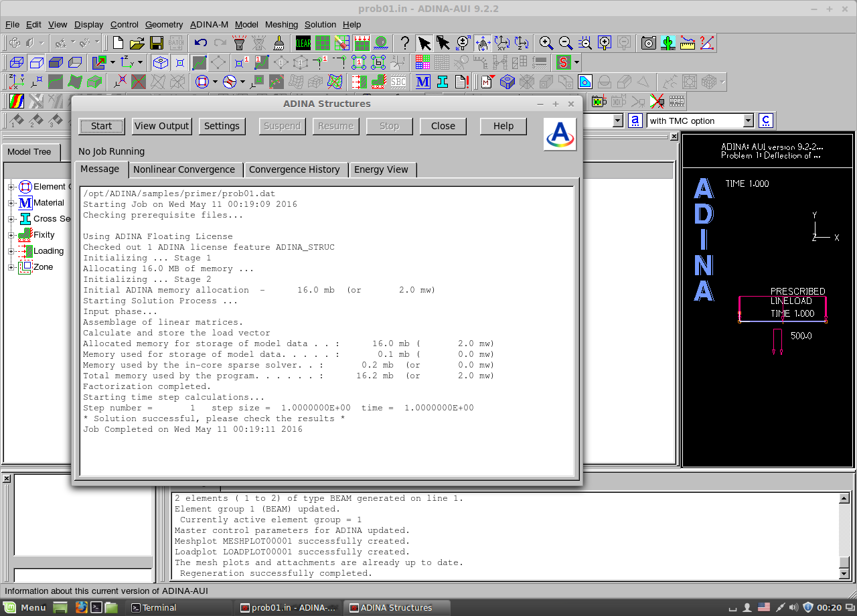This screenshot has height=616, width=857.
Task: Expand the Material node in Model Tree
Action: point(11,203)
